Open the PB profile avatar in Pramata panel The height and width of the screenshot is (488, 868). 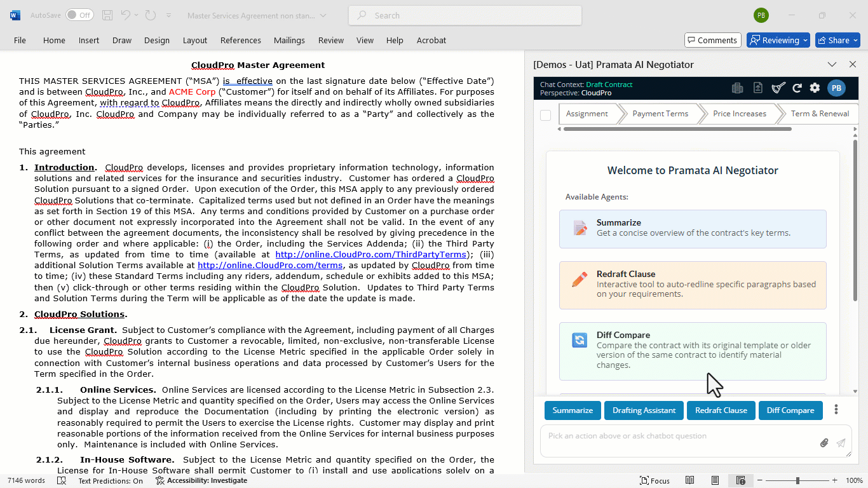pyautogui.click(x=836, y=88)
